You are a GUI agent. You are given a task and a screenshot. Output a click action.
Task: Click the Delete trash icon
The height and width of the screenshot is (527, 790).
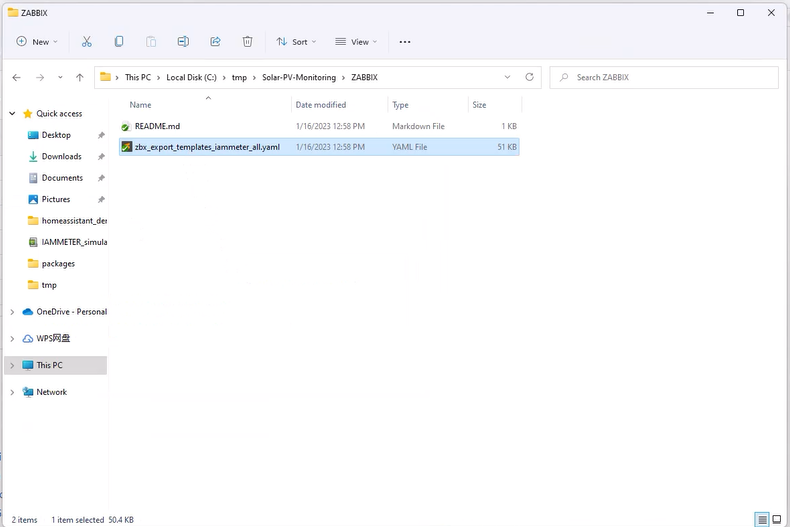247,42
